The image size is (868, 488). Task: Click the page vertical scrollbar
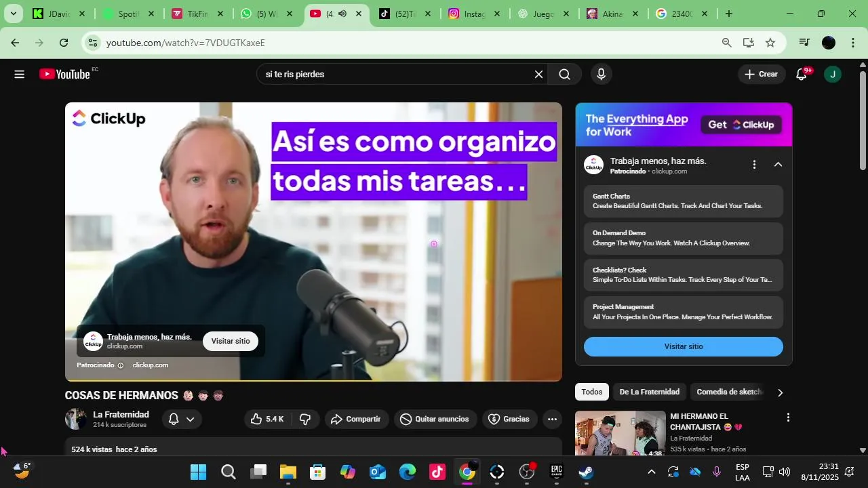pos(863,121)
